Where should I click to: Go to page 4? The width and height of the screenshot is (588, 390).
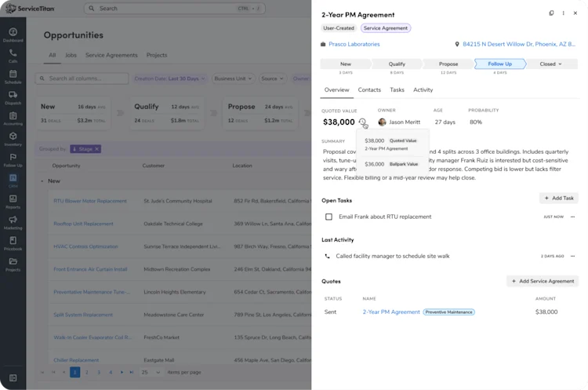pos(111,373)
